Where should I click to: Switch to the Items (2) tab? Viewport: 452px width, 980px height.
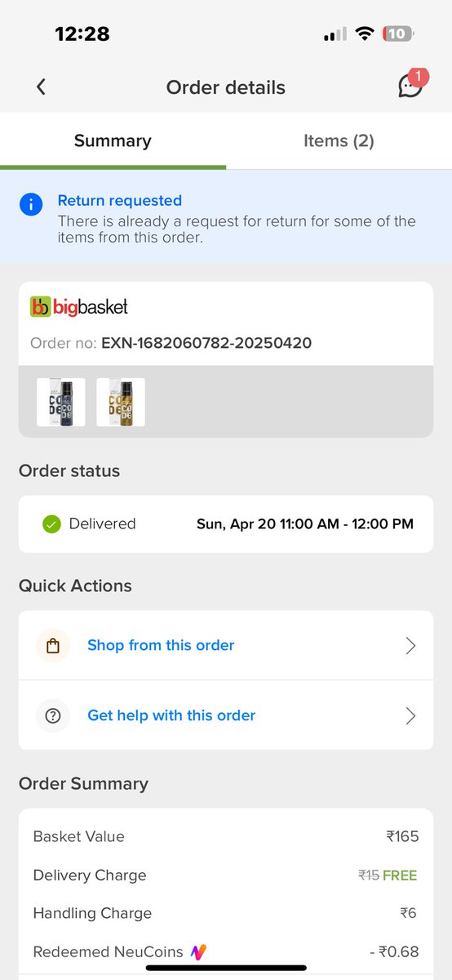tap(339, 140)
